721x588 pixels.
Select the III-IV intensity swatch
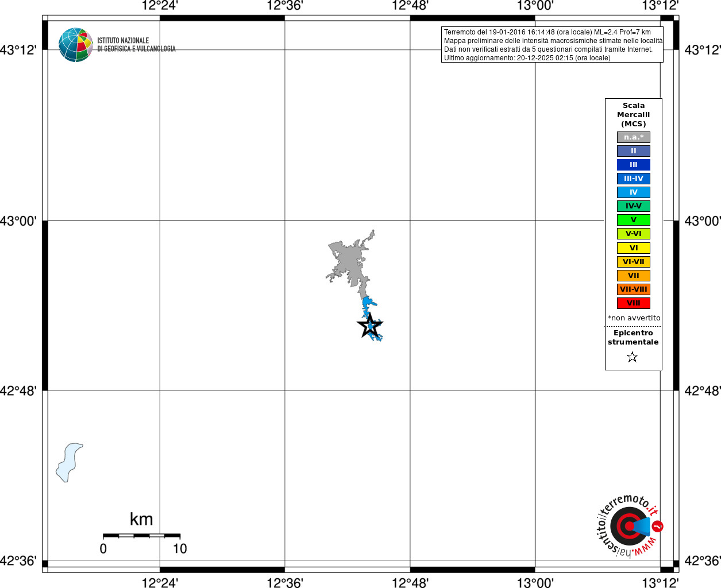(634, 179)
